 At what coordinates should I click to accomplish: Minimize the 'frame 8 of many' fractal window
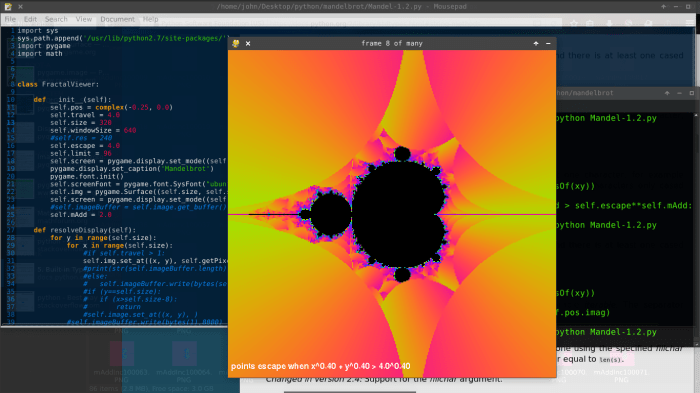tap(548, 43)
